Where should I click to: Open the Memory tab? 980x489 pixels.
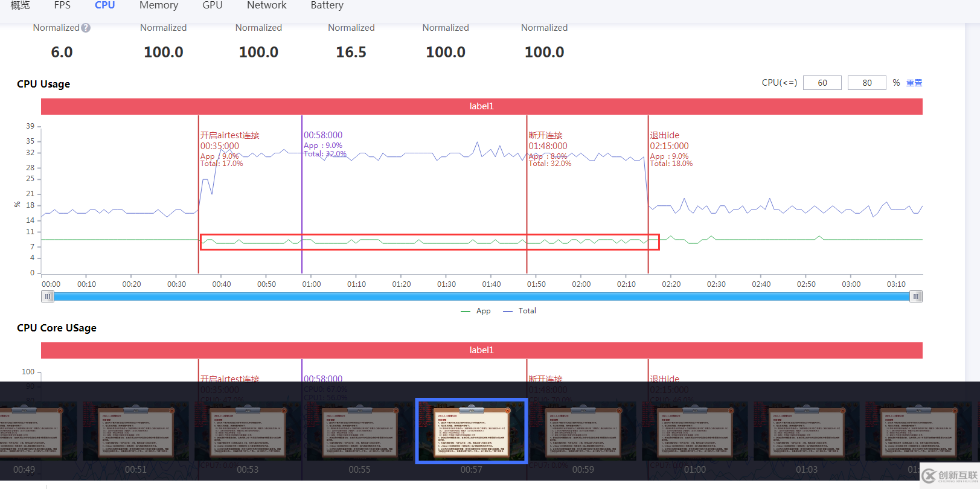pos(159,5)
